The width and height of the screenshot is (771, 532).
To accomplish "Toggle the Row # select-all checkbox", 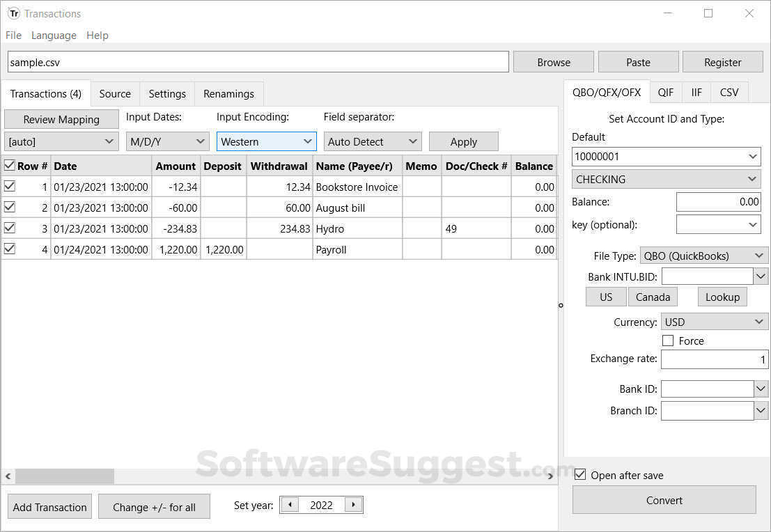I will tap(10, 166).
